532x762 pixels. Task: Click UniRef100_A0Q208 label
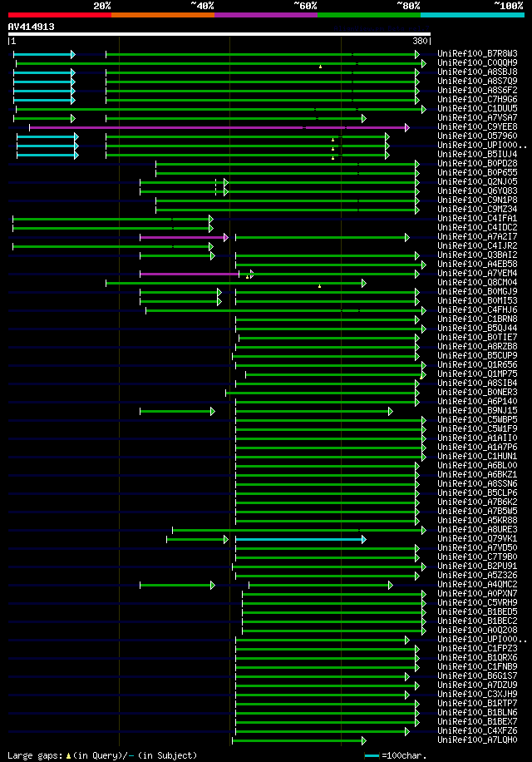(x=477, y=631)
